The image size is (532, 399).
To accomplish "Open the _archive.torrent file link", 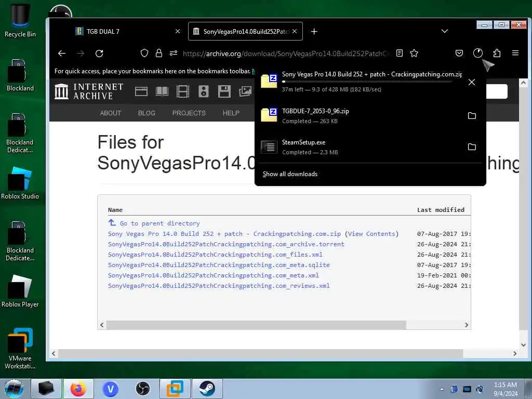I will click(226, 244).
